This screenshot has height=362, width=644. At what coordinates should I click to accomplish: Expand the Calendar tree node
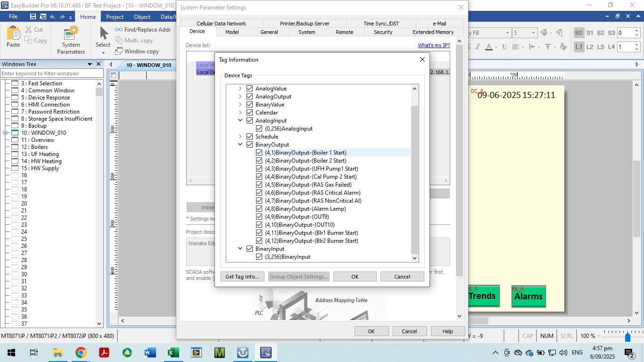pos(240,113)
